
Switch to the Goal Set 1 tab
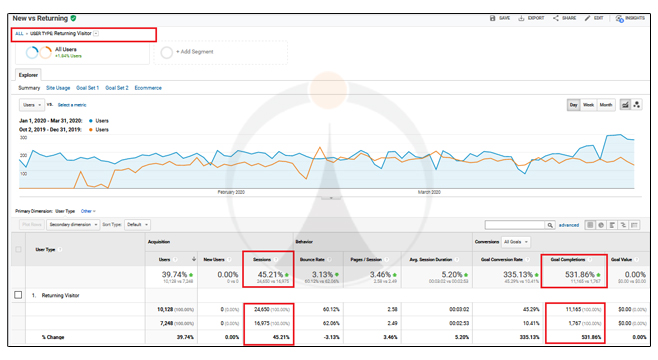coord(87,88)
